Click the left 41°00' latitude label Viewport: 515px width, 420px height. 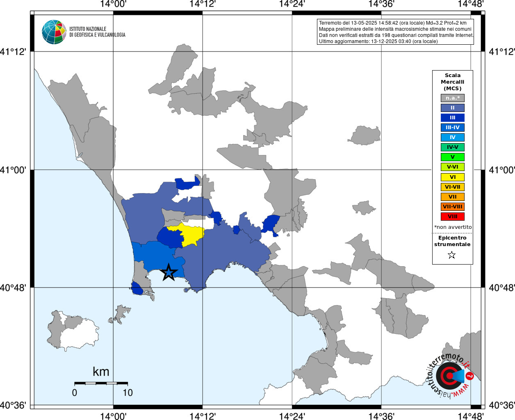[x=13, y=170]
